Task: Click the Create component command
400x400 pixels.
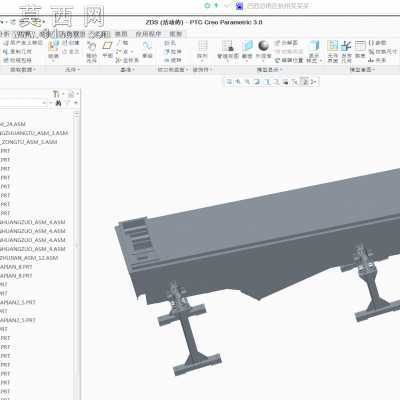Action: [71, 43]
